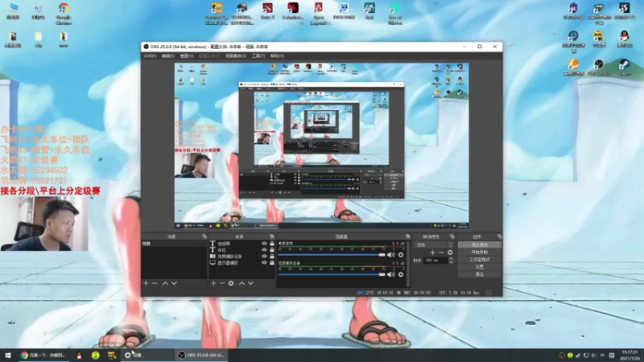The height and width of the screenshot is (362, 644).
Task: Click the OBS 25.0.8 taskbar button
Action: [201, 355]
